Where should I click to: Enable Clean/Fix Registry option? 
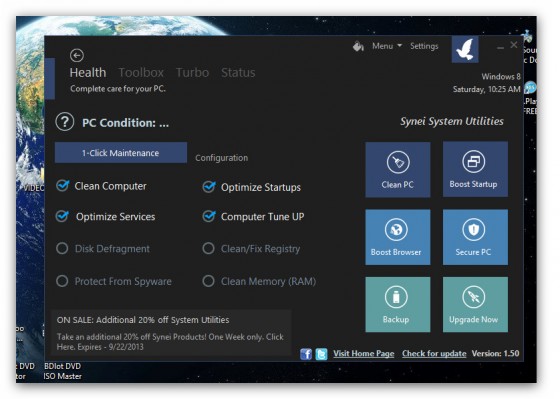(x=209, y=248)
